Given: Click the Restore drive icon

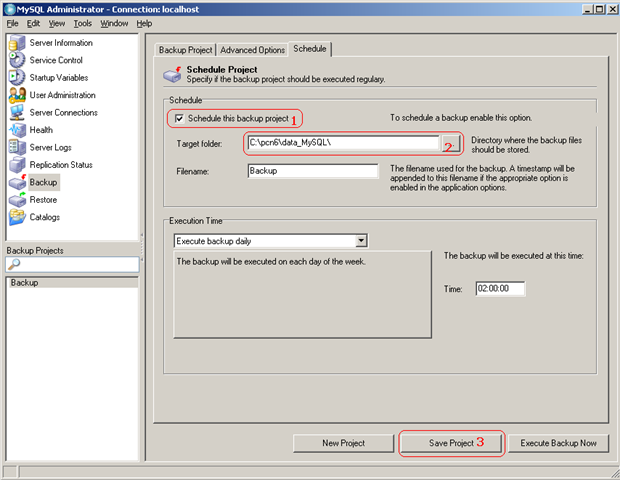Looking at the screenshot, I should tap(17, 199).
